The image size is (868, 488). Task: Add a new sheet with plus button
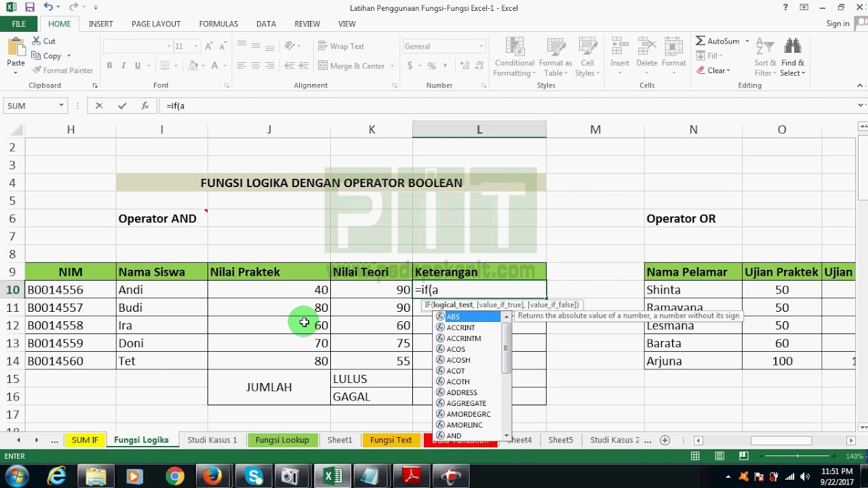pyautogui.click(x=665, y=440)
